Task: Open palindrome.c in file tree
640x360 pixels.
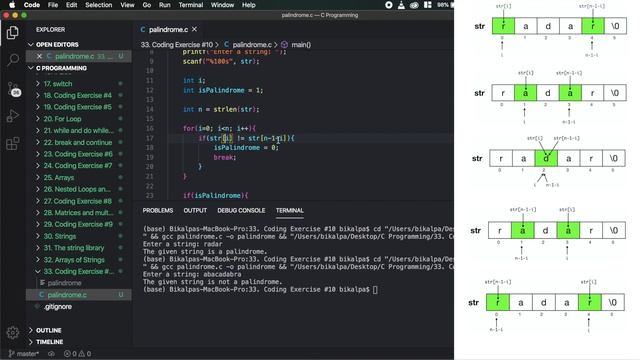Action: pyautogui.click(x=67, y=295)
